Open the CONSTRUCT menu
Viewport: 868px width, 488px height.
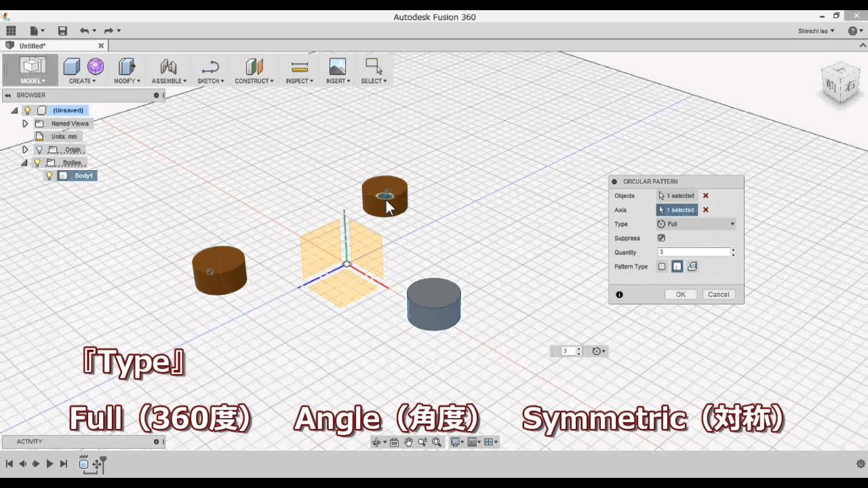coord(254,81)
